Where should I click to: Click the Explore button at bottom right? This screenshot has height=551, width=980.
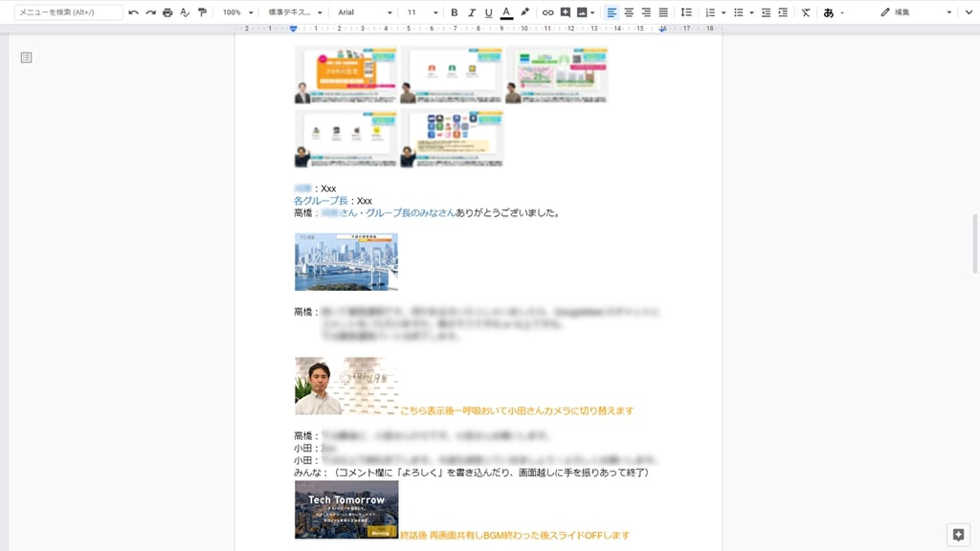958,535
